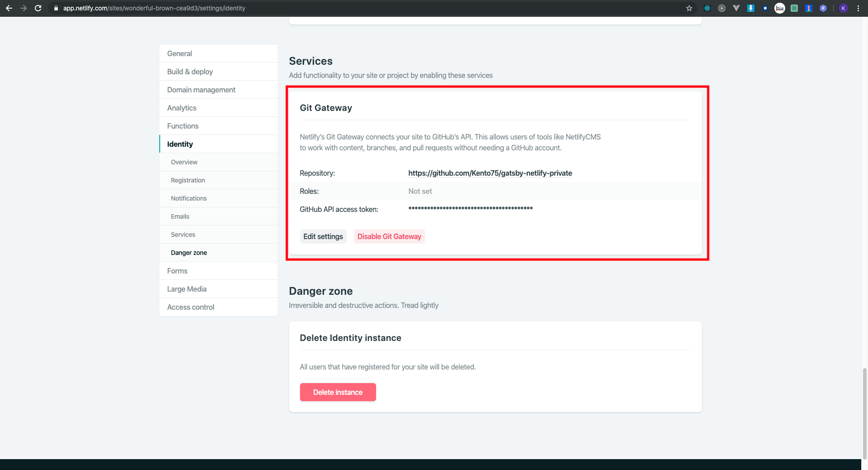Open General settings in sidebar
Screen dimensions: 868x470
(x=219, y=53)
